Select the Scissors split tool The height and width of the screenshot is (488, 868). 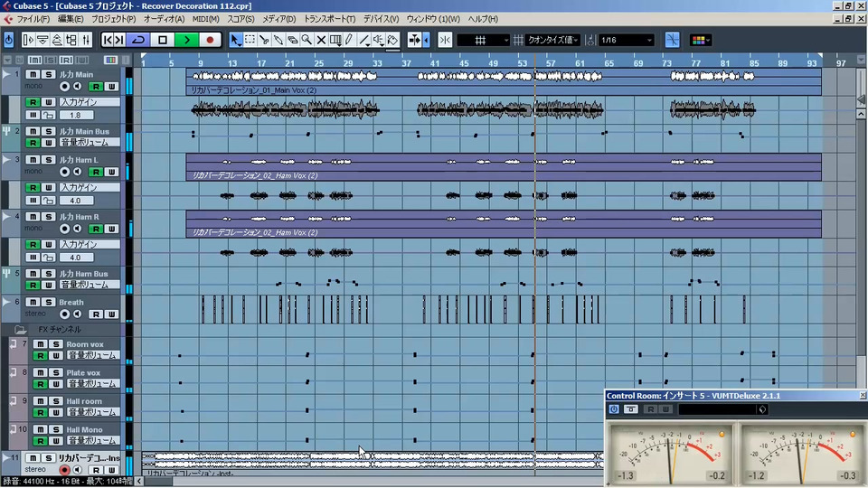click(x=264, y=40)
